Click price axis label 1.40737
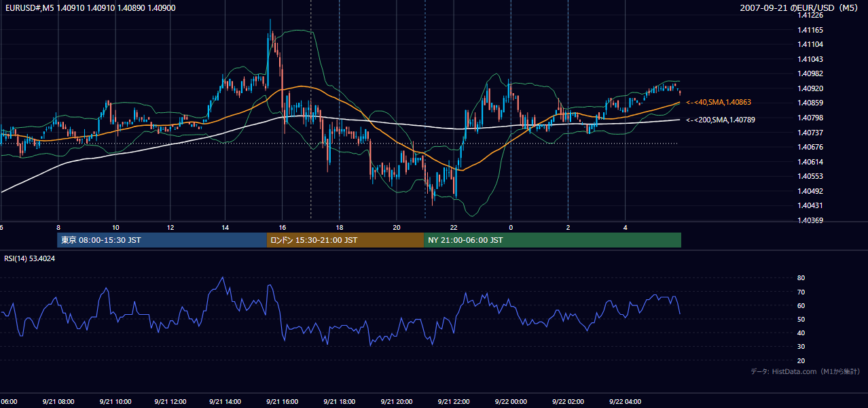 coord(810,133)
